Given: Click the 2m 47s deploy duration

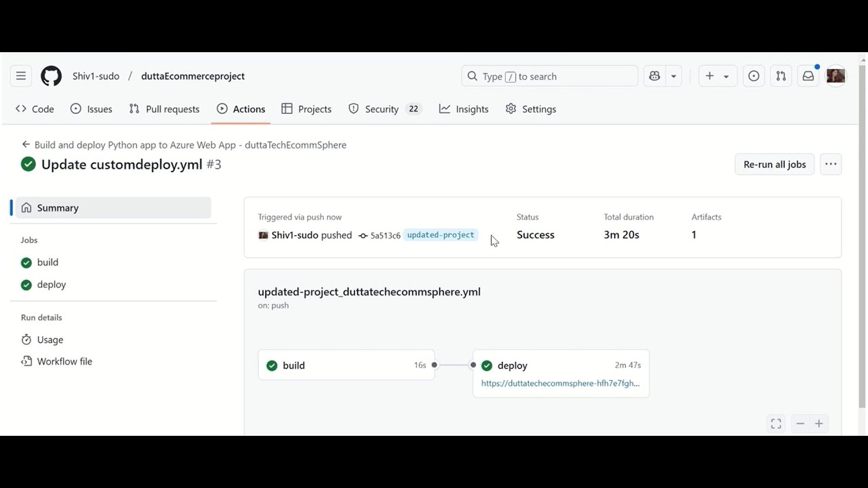Looking at the screenshot, I should click(x=628, y=365).
